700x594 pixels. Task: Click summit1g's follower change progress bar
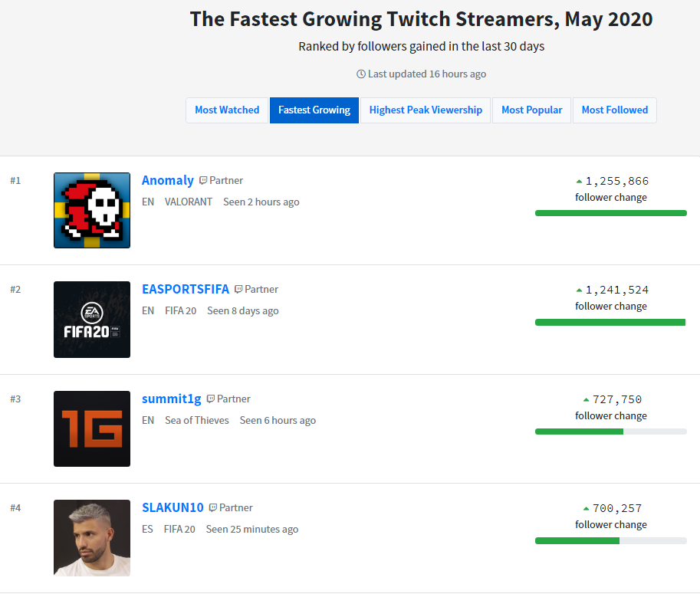pos(611,432)
